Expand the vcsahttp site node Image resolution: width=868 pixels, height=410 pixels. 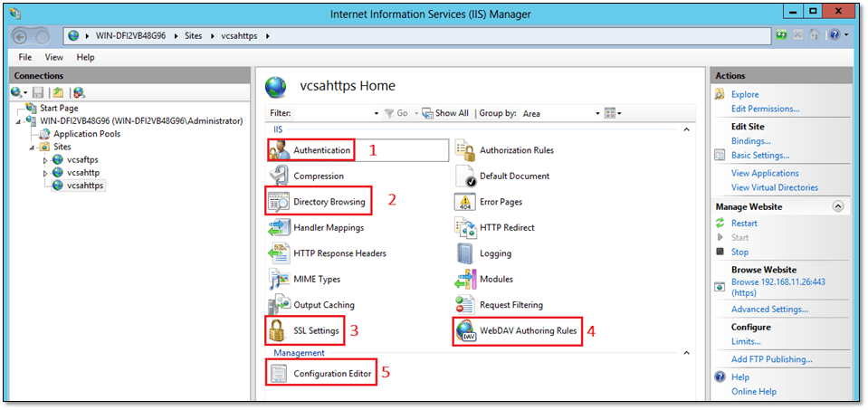pyautogui.click(x=46, y=173)
